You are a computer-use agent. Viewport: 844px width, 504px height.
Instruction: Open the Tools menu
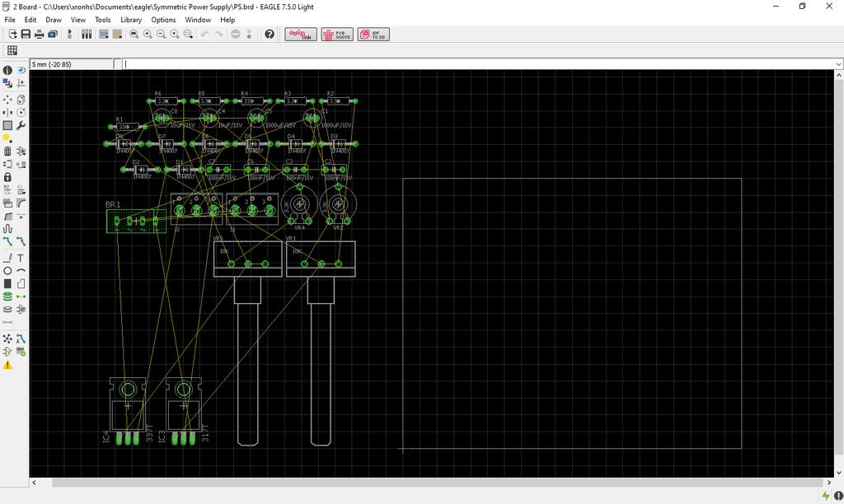[103, 20]
